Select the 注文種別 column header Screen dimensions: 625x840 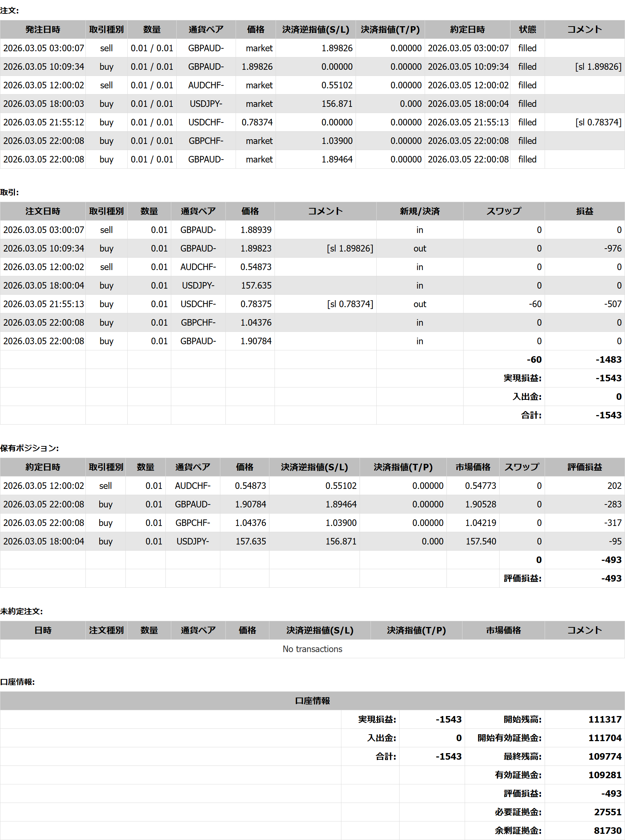pos(106,630)
